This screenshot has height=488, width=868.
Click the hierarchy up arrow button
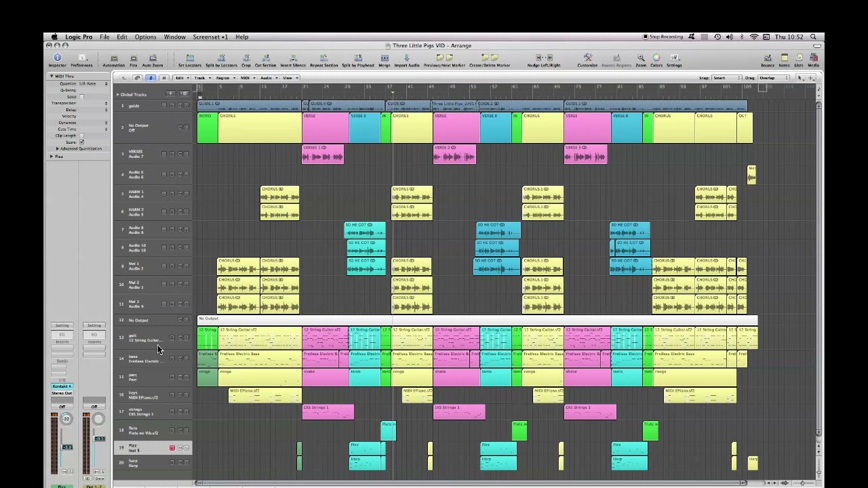(x=124, y=78)
